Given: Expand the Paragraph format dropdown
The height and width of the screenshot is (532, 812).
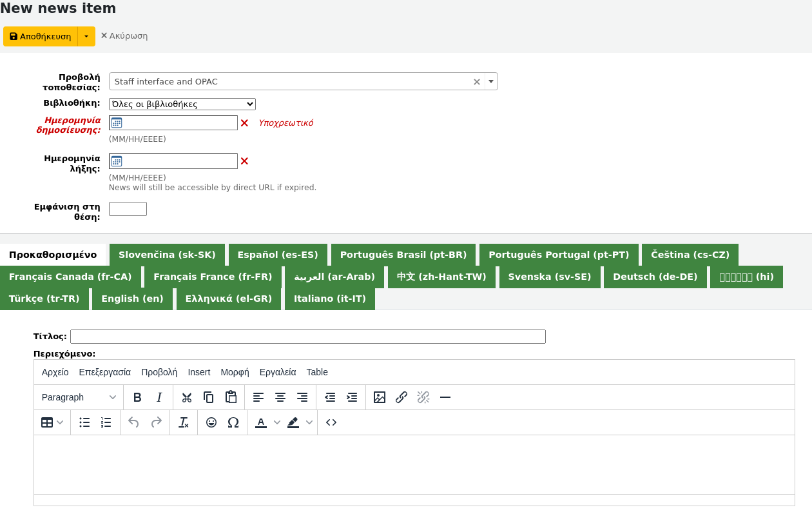Looking at the screenshot, I should pyautogui.click(x=79, y=397).
